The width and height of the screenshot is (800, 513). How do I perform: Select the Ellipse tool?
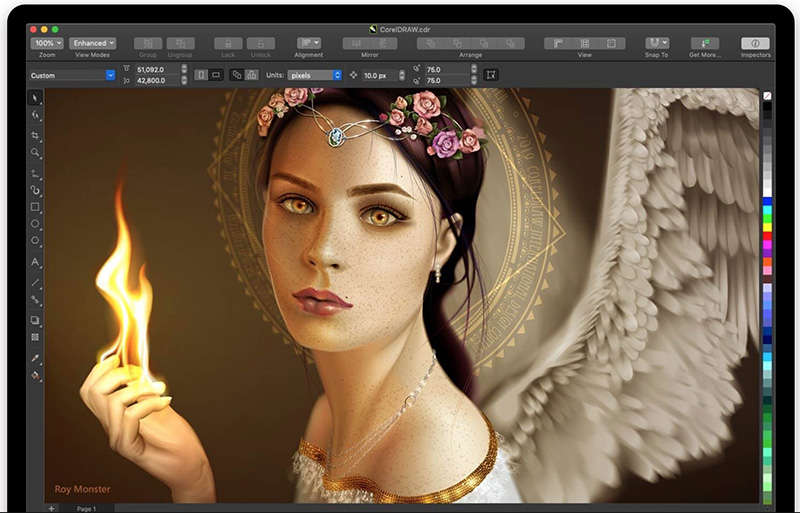(x=35, y=224)
